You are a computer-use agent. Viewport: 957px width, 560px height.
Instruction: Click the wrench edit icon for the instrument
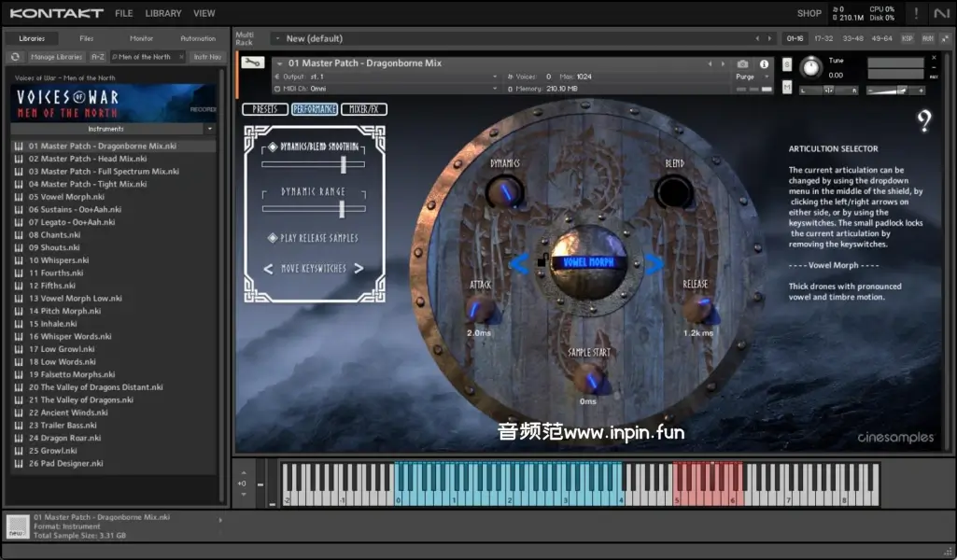tap(252, 63)
